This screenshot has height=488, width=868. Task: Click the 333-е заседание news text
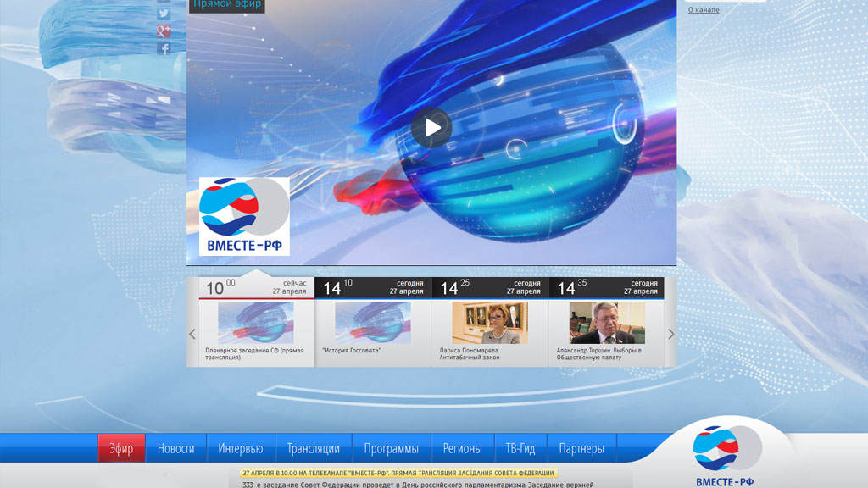[x=417, y=485]
